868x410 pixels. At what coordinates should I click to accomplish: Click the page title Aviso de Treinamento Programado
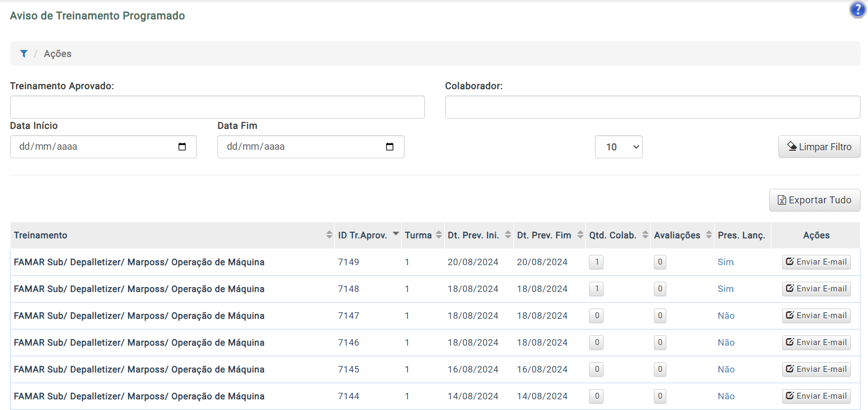(97, 16)
